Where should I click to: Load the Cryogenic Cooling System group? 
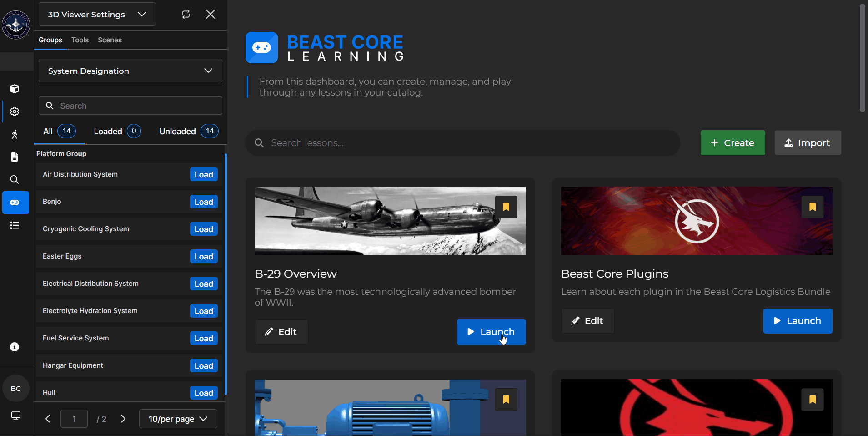[204, 229]
